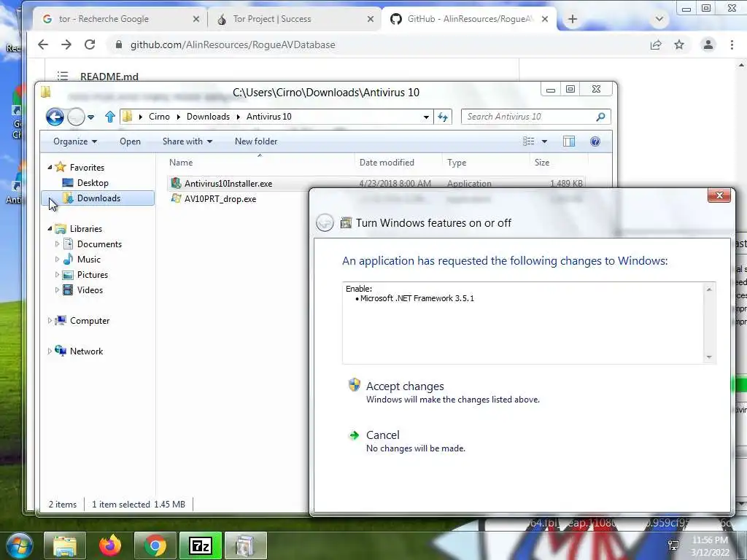Open the Windows Start menu
The image size is (747, 560).
19,545
